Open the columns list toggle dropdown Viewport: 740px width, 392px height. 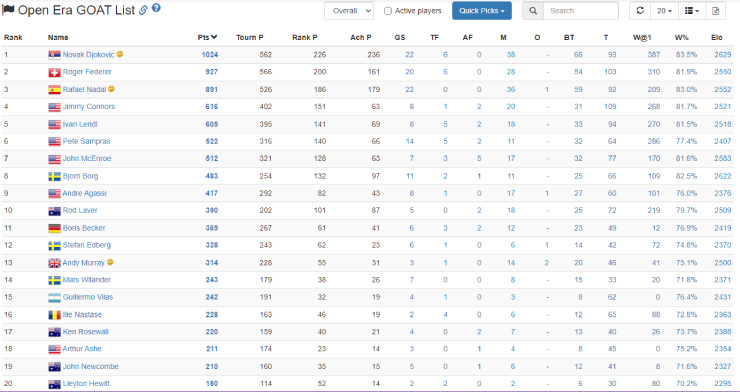(692, 11)
